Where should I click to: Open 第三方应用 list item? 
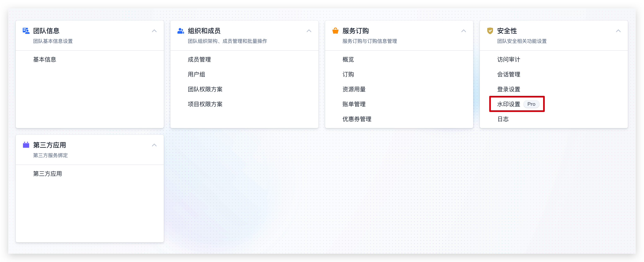coord(48,173)
